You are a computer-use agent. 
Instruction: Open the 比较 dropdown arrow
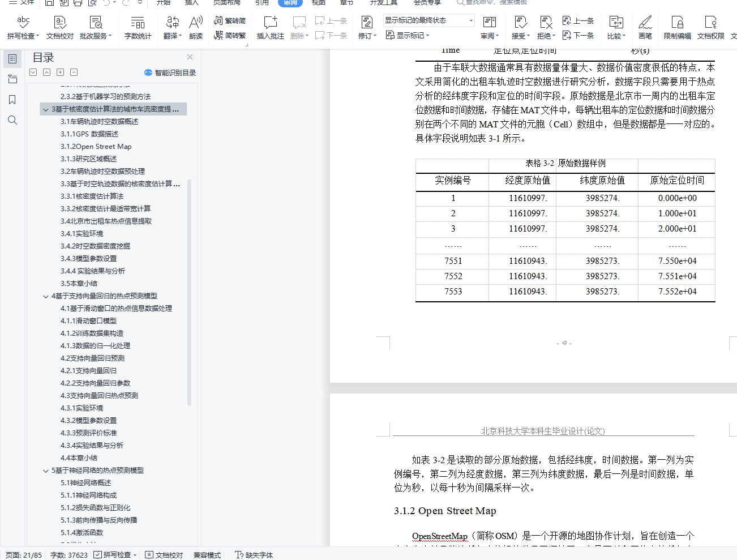point(624,36)
